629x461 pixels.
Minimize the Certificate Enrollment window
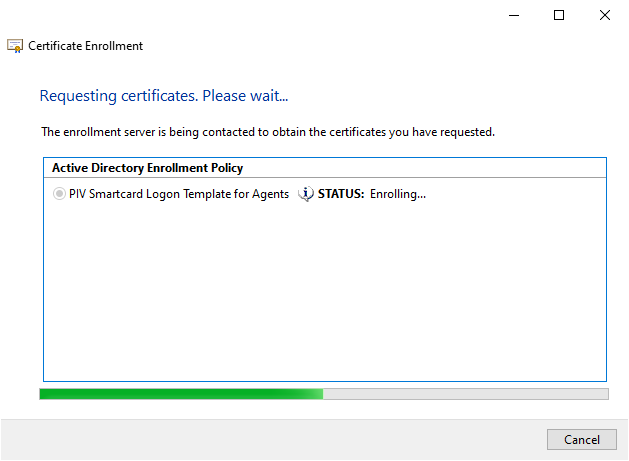[513, 15]
